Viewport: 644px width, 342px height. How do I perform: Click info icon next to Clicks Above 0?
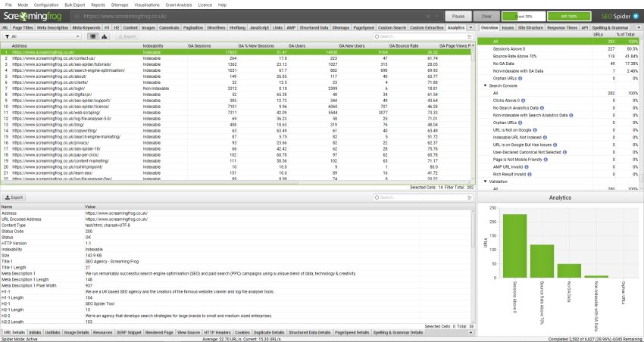coord(523,101)
